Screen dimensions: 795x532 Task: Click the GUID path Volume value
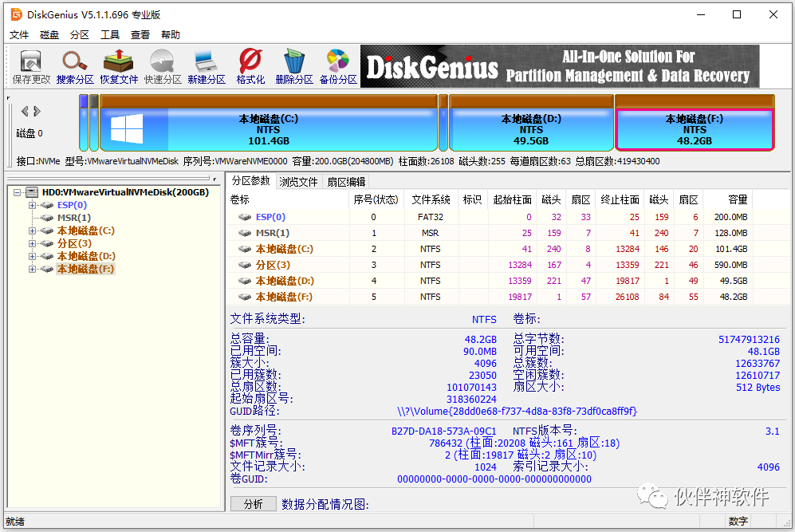tap(518, 411)
